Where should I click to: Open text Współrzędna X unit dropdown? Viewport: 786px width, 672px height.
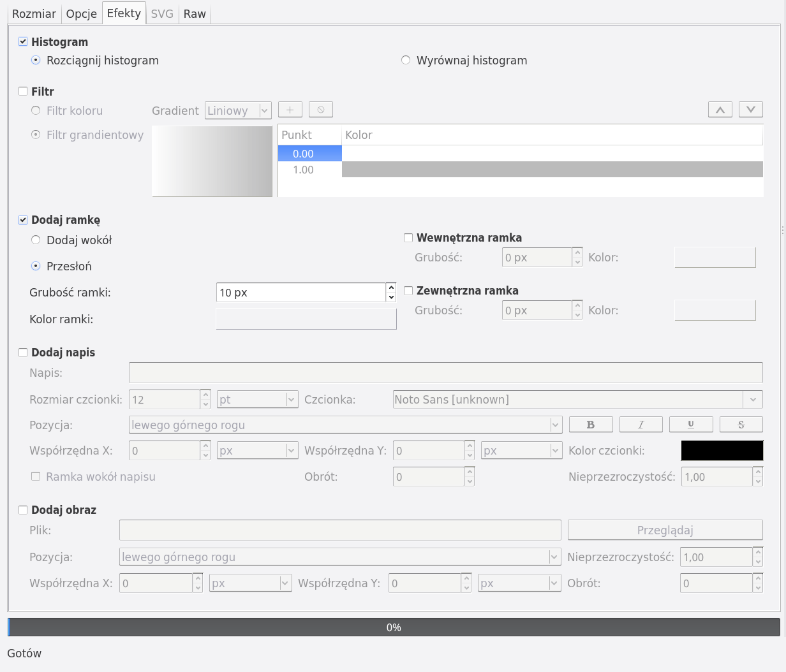258,451
